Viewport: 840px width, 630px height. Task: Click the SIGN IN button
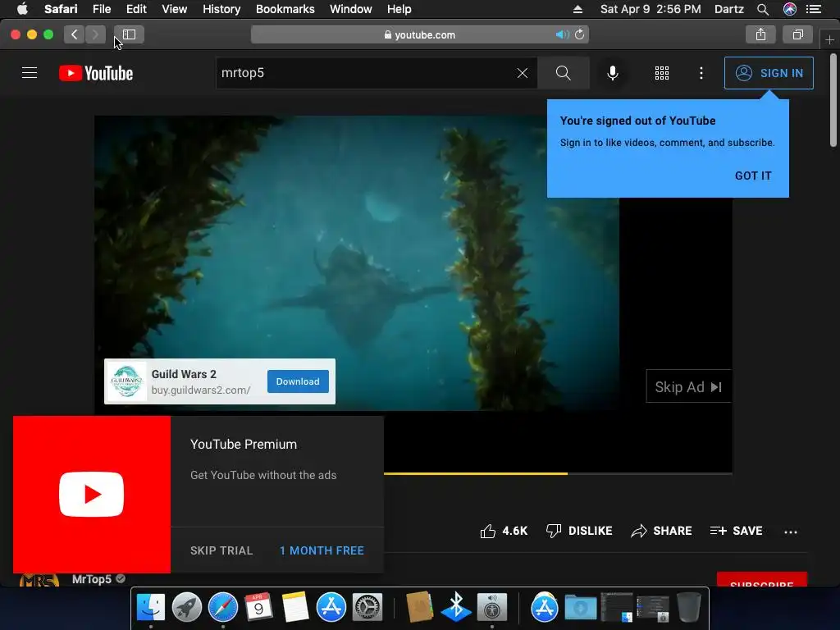pos(769,73)
